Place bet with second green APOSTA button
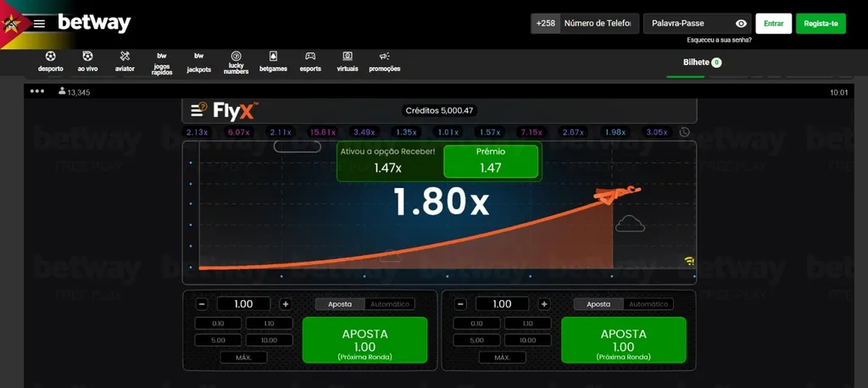The width and height of the screenshot is (868, 388). click(624, 340)
